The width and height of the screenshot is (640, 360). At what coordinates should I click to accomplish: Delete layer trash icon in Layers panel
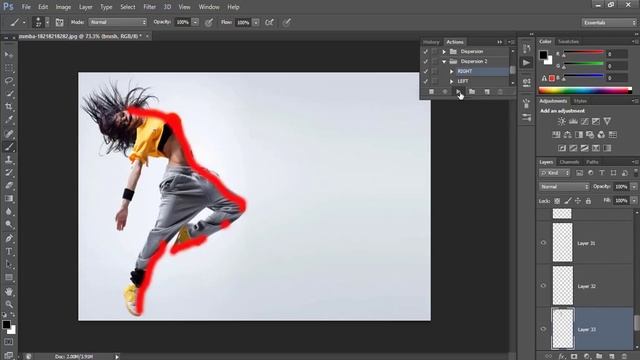point(624,356)
